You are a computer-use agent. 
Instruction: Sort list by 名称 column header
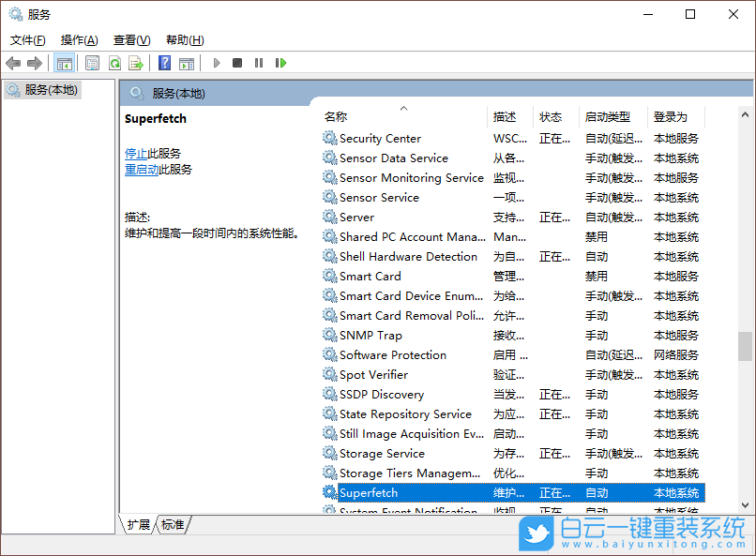(336, 117)
